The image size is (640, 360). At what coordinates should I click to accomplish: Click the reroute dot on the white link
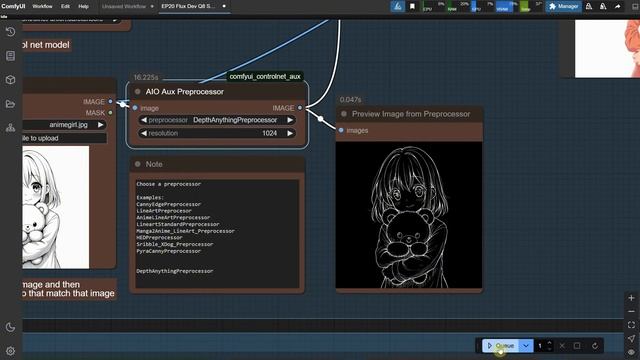coord(321,119)
